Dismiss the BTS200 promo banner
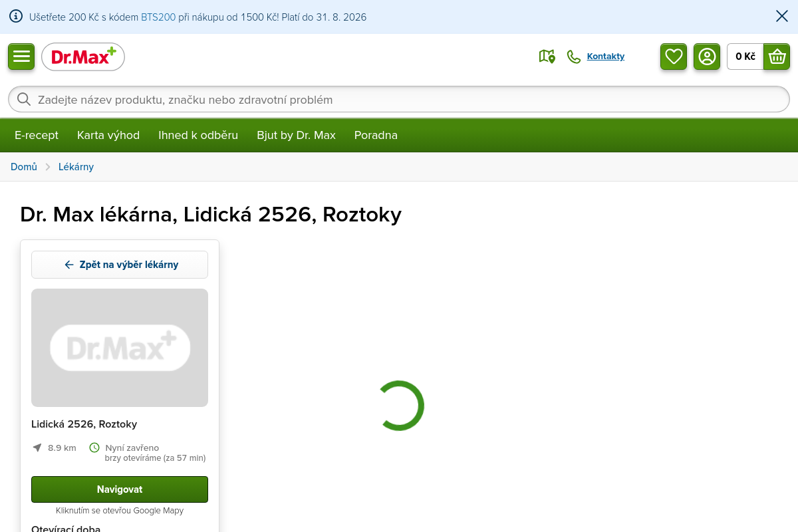 [x=782, y=17]
